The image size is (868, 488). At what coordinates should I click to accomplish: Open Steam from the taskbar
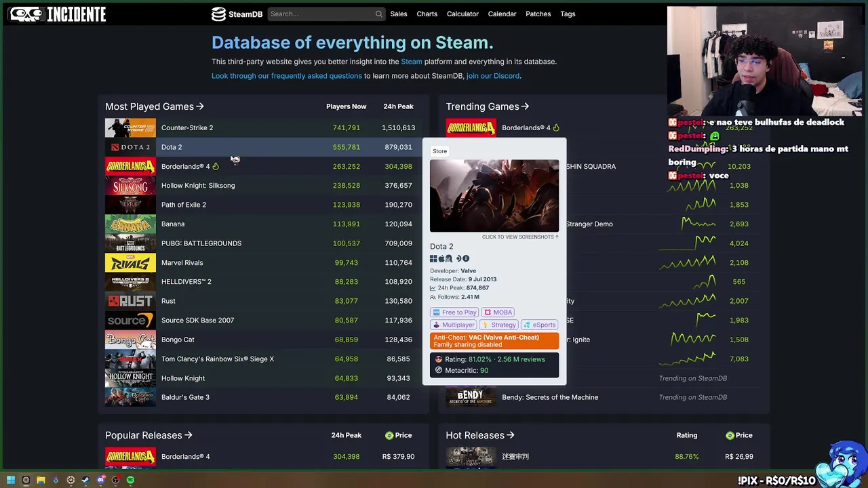85,480
